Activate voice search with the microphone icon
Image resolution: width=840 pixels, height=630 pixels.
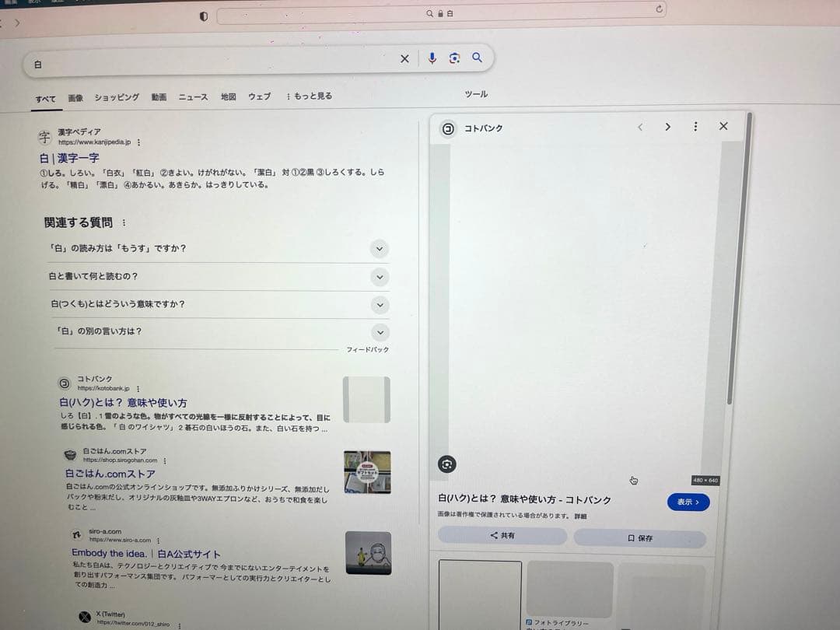coord(432,58)
